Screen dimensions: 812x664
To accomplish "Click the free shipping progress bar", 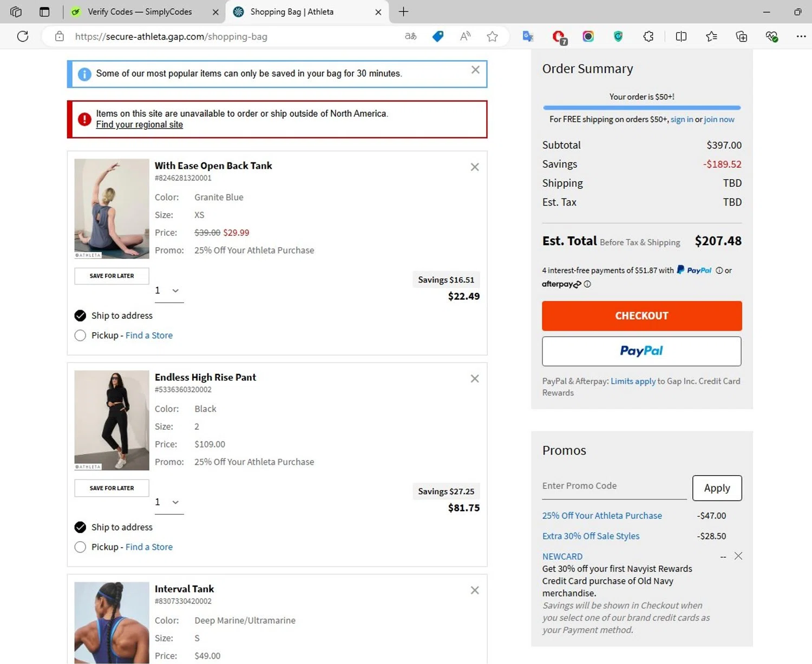I will click(x=641, y=108).
